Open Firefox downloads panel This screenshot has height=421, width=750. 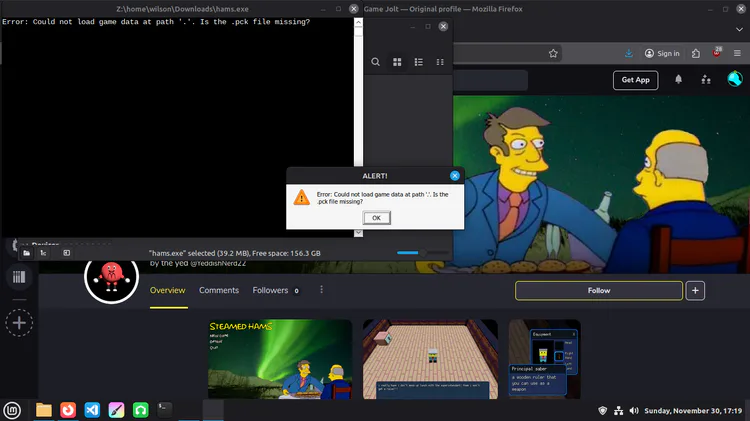(x=629, y=54)
